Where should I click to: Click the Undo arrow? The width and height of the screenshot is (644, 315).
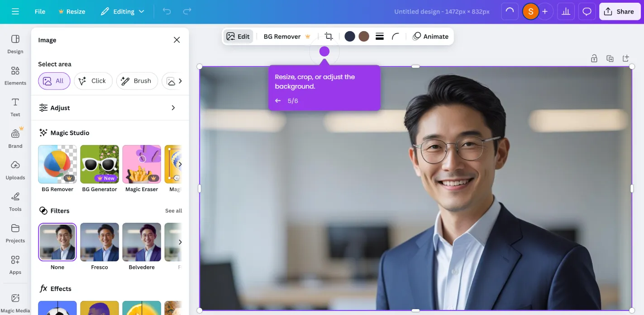(167, 12)
